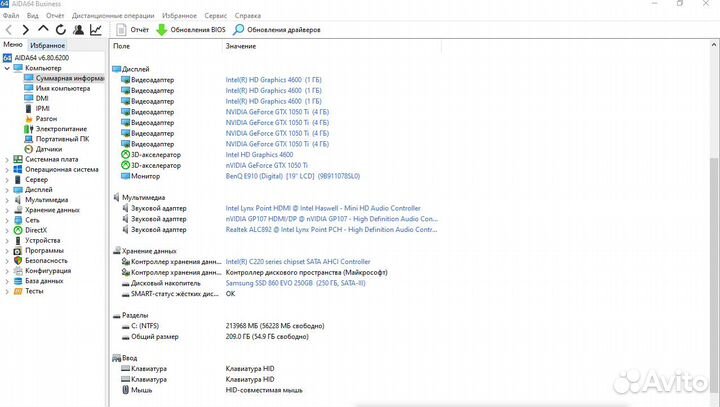
Task: Click the driver updates magnifier icon
Action: click(x=240, y=30)
